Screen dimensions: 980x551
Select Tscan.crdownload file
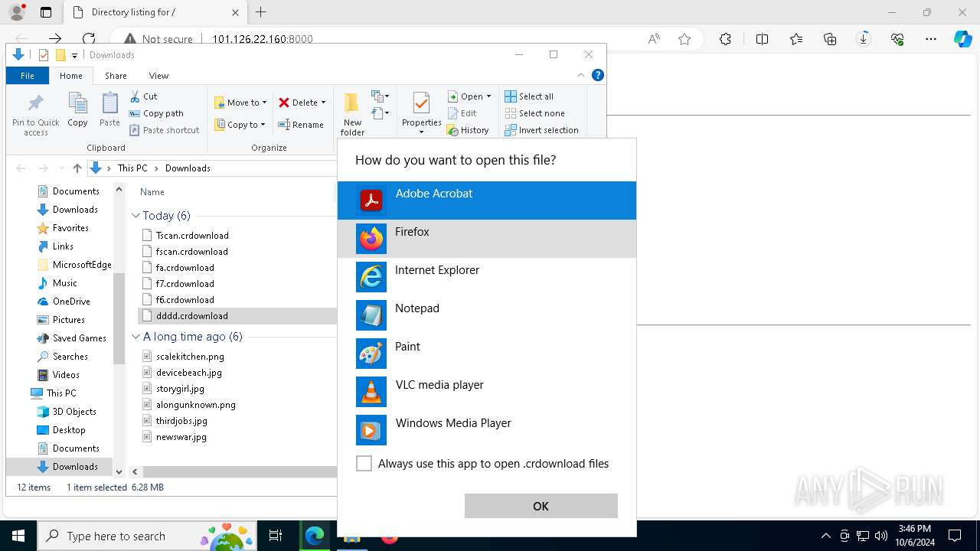pos(192,236)
